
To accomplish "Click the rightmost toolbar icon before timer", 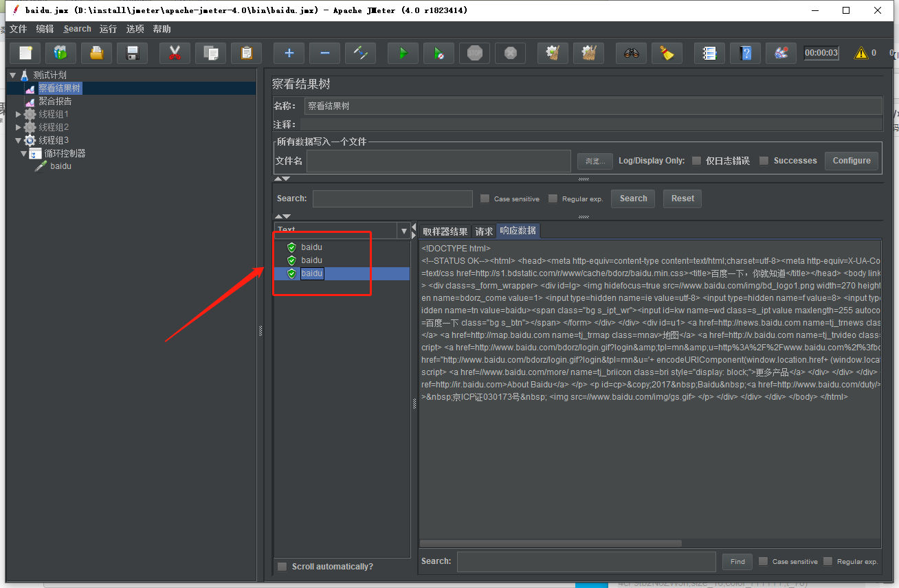I will click(781, 53).
